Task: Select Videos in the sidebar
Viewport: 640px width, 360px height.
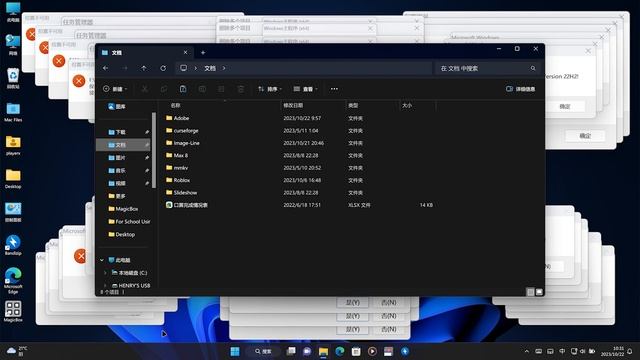Action: click(x=124, y=183)
